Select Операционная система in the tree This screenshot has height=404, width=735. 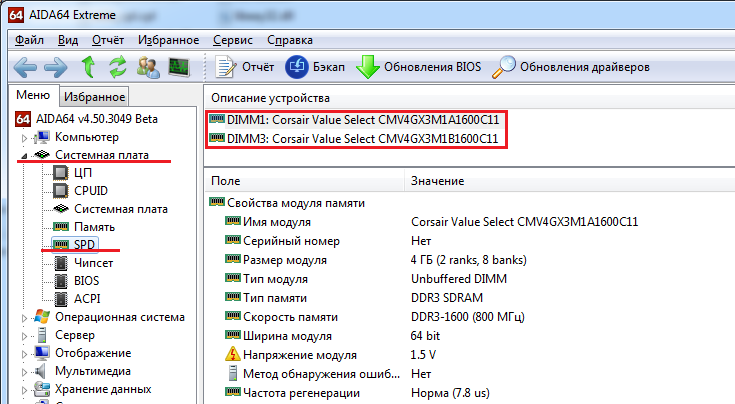(x=120, y=317)
